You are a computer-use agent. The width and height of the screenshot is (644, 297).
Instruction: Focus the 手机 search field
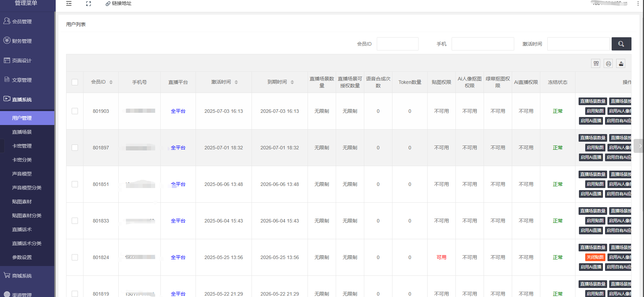coord(483,44)
